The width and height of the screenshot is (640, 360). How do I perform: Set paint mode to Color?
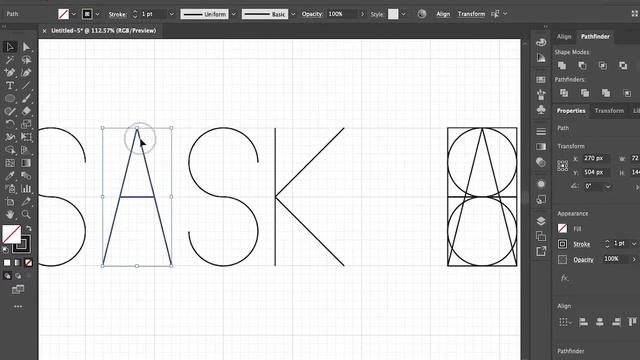[x=7, y=262]
